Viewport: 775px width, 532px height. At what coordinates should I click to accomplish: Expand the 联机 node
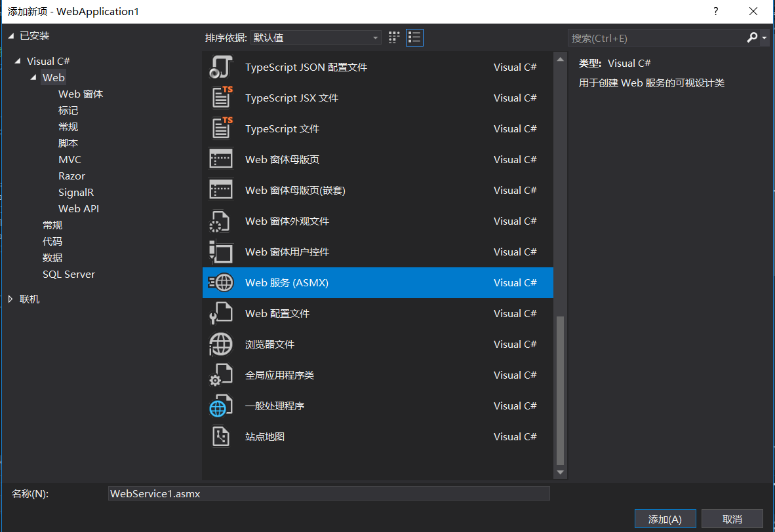coord(11,299)
